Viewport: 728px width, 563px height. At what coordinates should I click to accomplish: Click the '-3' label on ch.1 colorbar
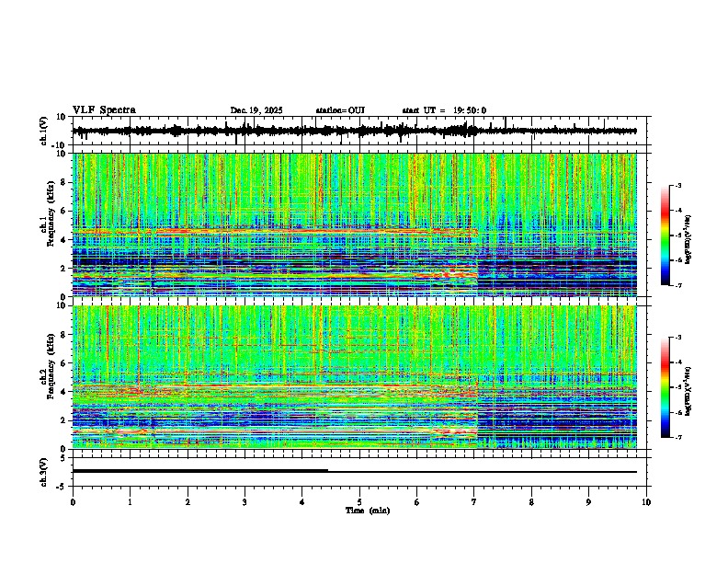(x=677, y=185)
